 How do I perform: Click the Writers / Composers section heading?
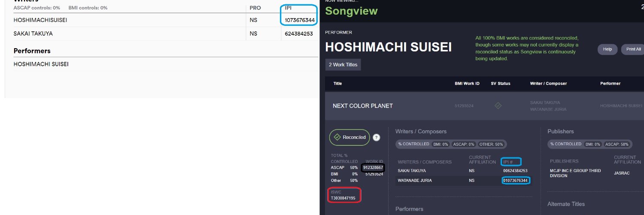pyautogui.click(x=421, y=131)
